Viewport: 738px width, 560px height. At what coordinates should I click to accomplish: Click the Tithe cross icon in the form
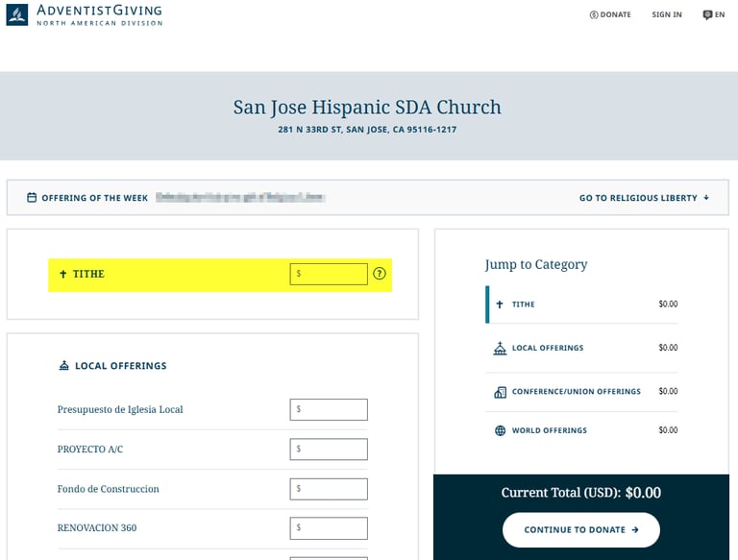point(63,274)
